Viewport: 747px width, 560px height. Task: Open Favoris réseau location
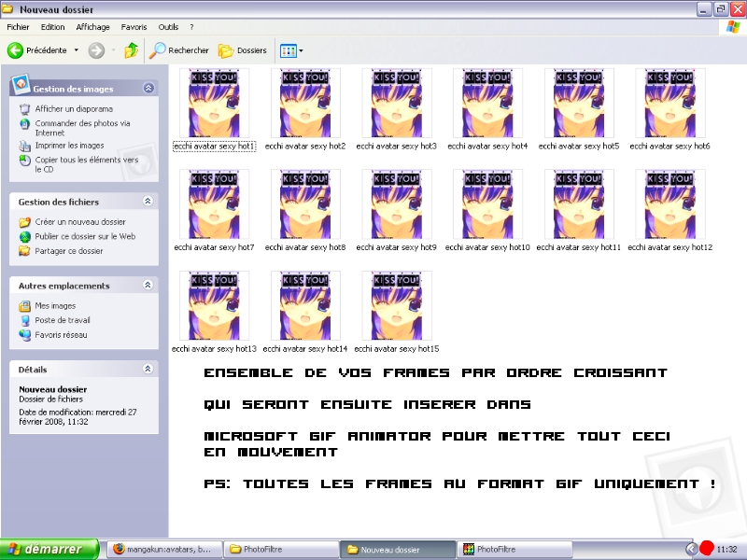click(x=61, y=335)
